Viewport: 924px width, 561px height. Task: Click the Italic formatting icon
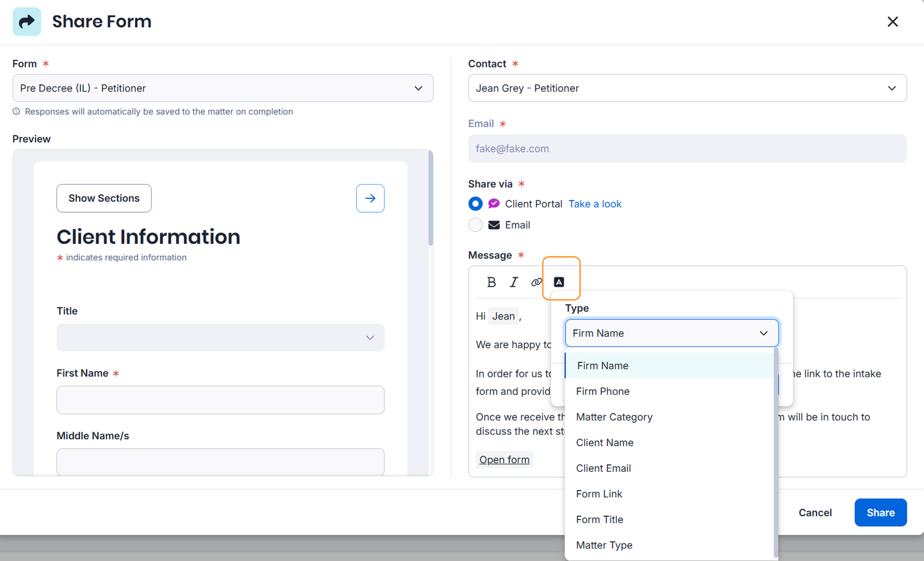point(513,282)
